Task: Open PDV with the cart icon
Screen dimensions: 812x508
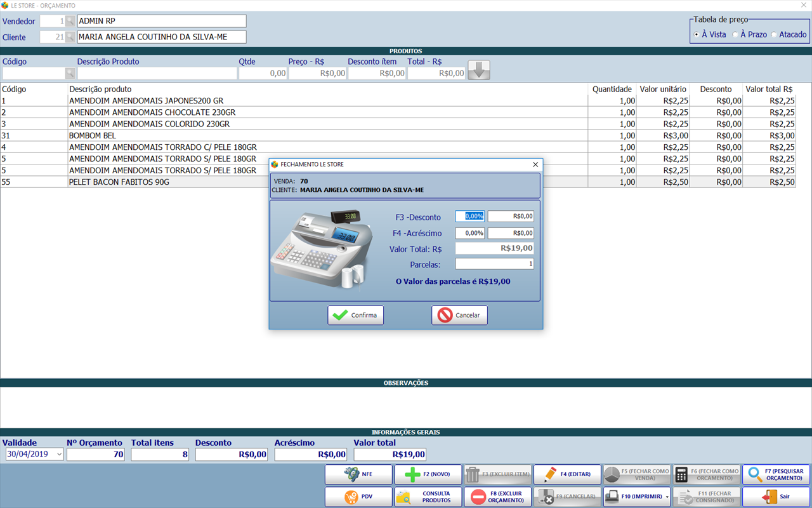Action: (358, 497)
